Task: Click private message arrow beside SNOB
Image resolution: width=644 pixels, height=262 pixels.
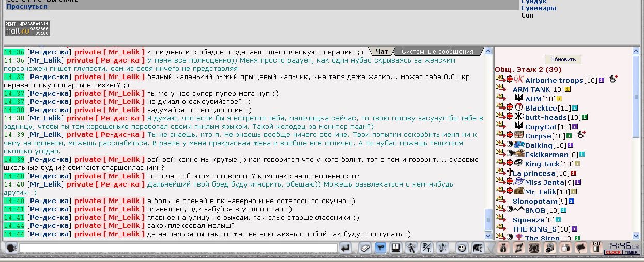Action: click(500, 209)
